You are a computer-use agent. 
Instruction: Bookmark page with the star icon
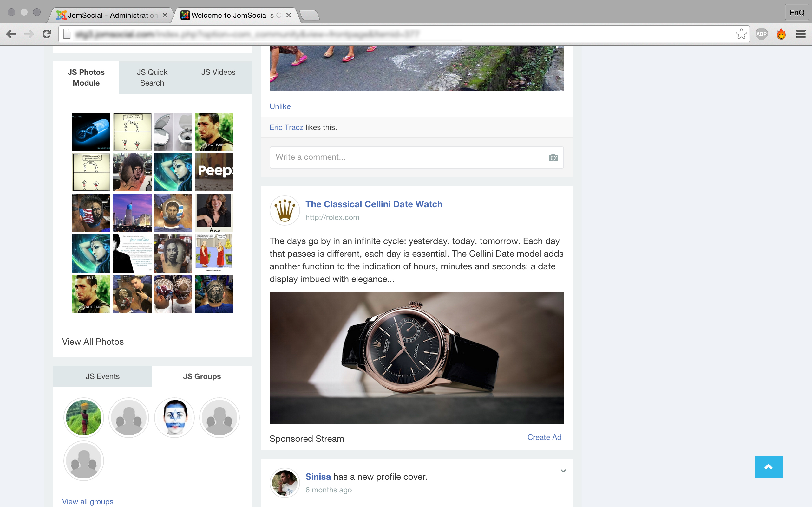click(x=741, y=34)
